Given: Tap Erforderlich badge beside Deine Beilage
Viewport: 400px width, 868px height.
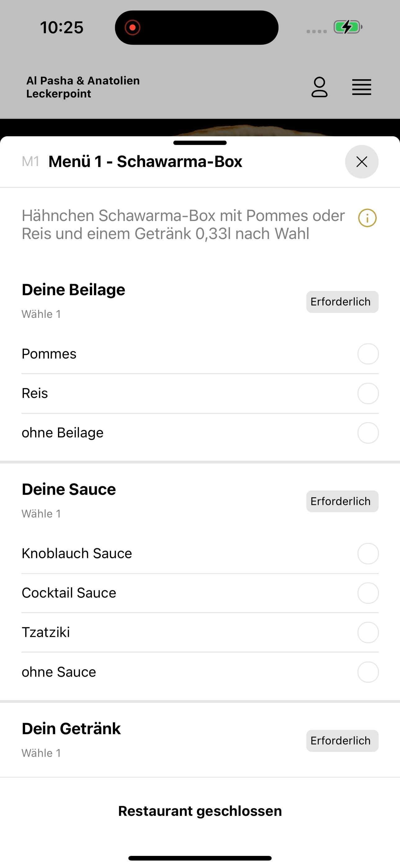Looking at the screenshot, I should click(x=342, y=301).
